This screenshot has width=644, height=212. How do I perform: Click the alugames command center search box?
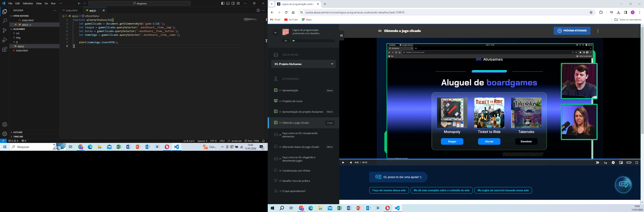[x=140, y=4]
